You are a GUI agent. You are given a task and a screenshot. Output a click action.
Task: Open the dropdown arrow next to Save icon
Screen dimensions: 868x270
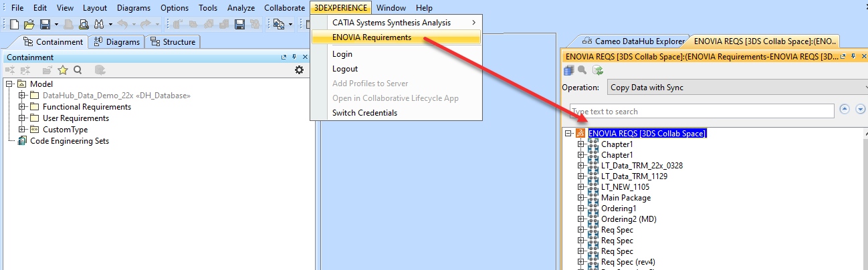point(56,25)
